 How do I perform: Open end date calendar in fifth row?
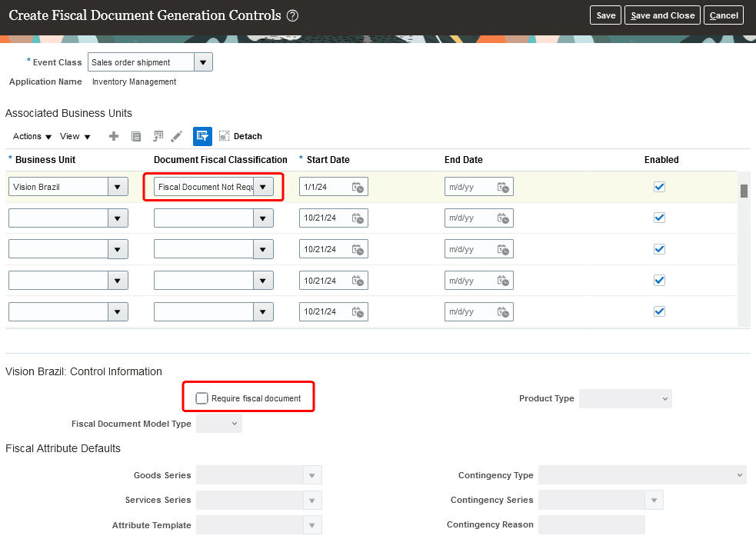click(503, 312)
